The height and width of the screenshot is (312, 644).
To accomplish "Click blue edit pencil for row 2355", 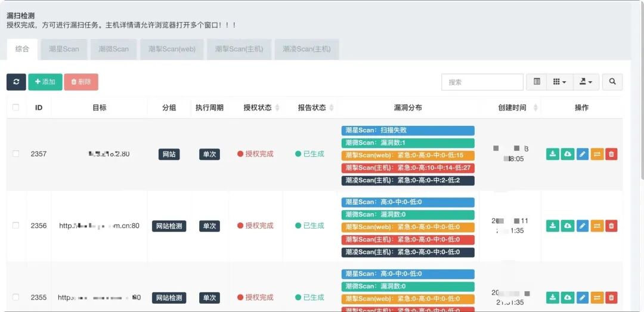I will [x=583, y=298].
